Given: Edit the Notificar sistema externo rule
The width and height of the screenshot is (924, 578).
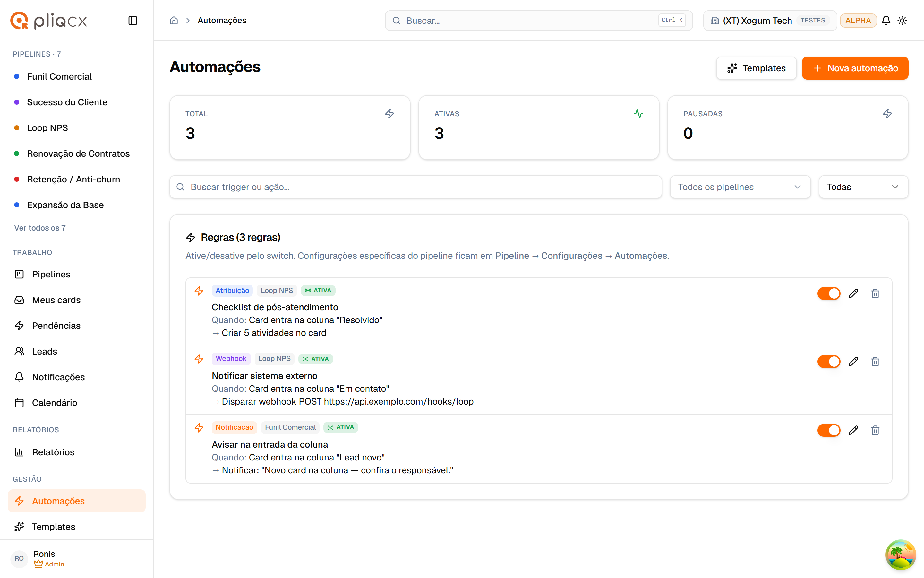Looking at the screenshot, I should (853, 362).
